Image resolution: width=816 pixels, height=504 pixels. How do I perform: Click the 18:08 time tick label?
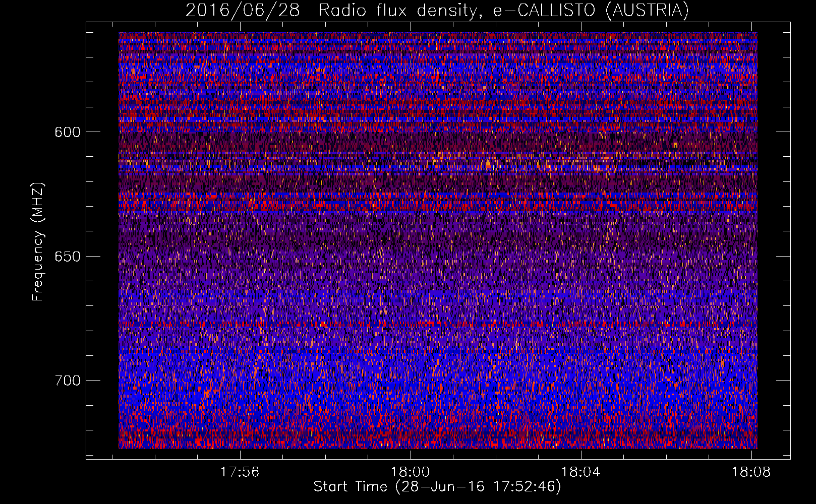click(751, 472)
